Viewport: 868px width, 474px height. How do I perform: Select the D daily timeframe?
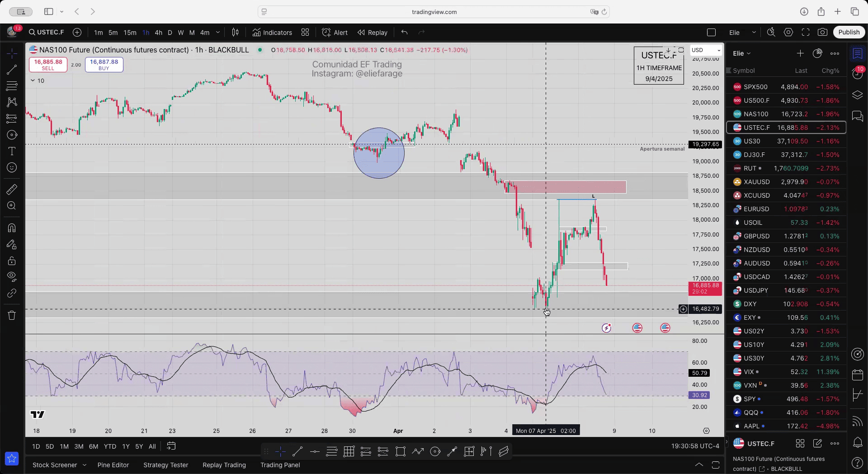point(170,33)
